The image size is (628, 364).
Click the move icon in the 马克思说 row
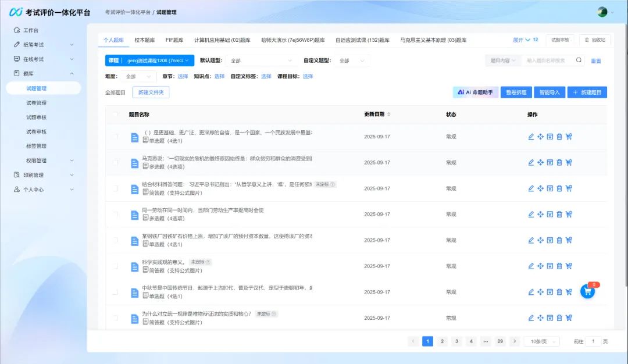540,163
